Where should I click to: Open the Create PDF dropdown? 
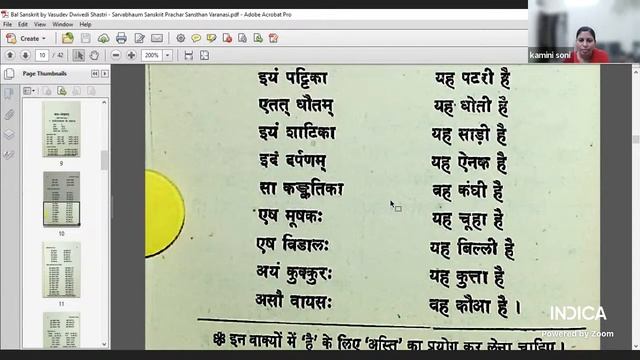[x=26, y=38]
